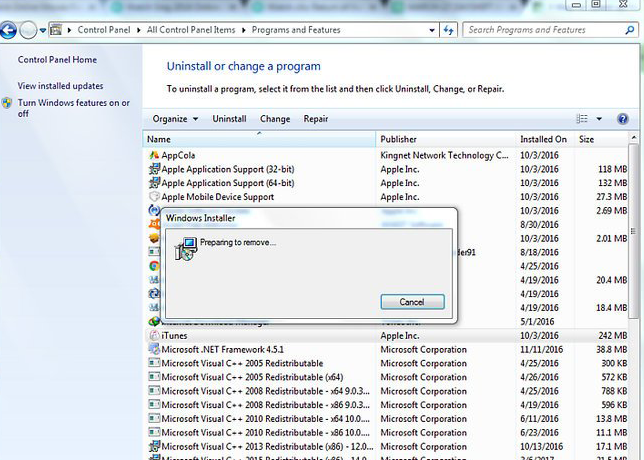Open View installed updates
Image resolution: width=644 pixels, height=460 pixels.
tap(60, 86)
